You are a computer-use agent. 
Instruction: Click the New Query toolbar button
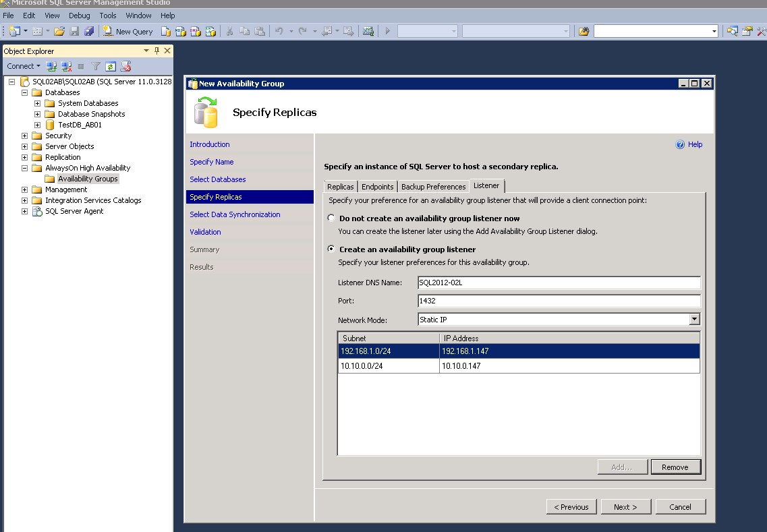[127, 31]
